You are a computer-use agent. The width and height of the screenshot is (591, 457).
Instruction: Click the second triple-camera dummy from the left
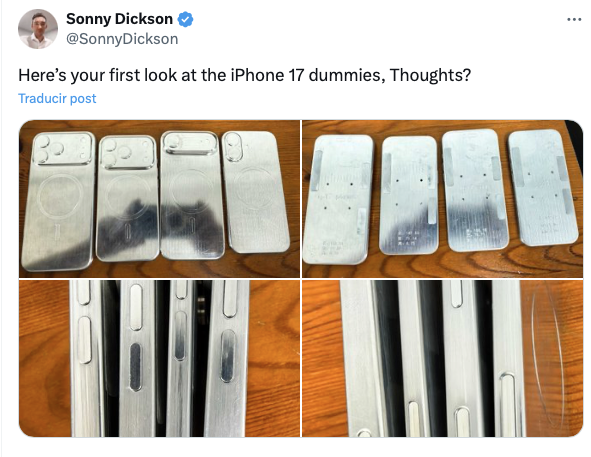(127, 198)
